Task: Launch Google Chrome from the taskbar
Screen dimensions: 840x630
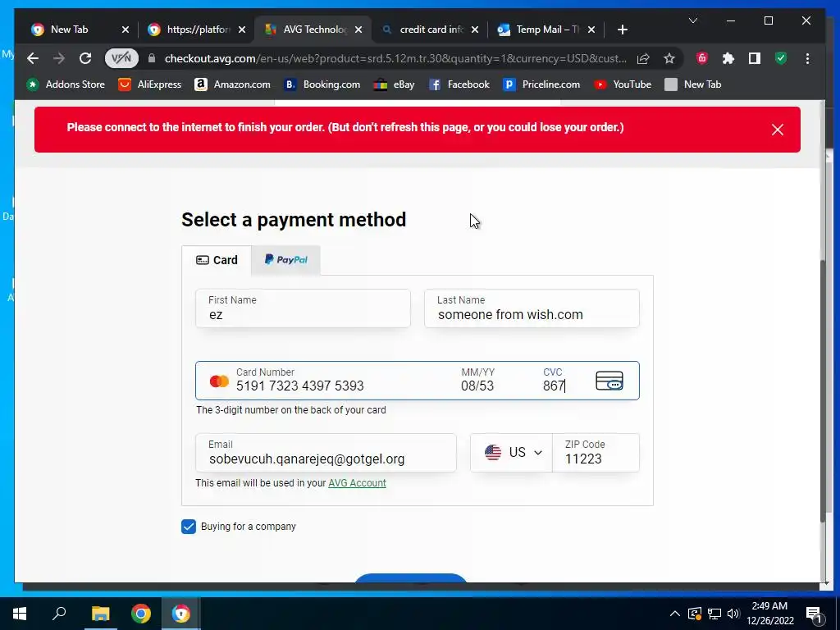Action: click(141, 614)
